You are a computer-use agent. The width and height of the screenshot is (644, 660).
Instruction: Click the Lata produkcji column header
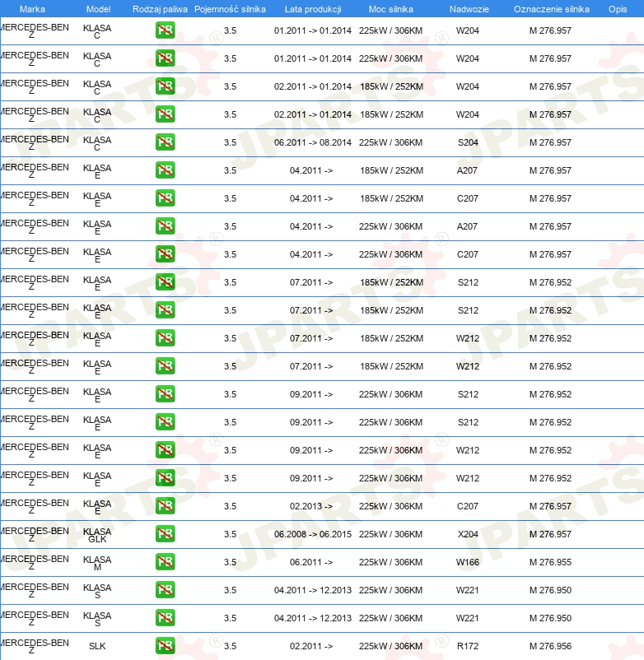(x=312, y=9)
